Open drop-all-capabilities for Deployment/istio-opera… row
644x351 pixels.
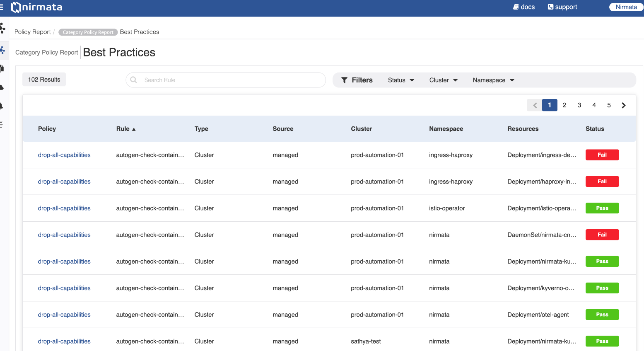tap(64, 208)
